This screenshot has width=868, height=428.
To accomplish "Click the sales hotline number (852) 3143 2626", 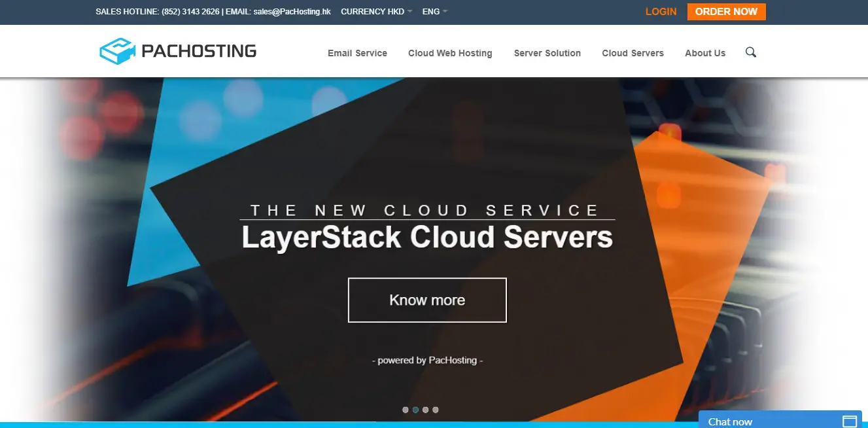I will [190, 12].
